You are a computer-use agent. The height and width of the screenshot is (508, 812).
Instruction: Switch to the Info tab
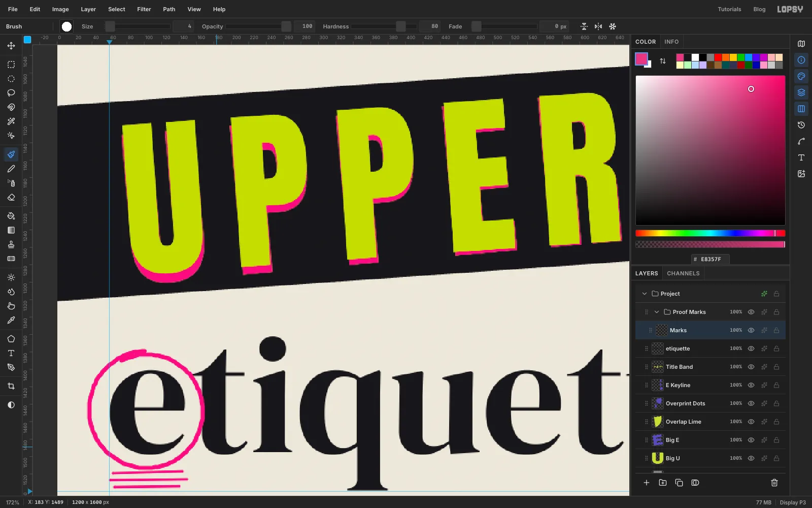[671, 42]
